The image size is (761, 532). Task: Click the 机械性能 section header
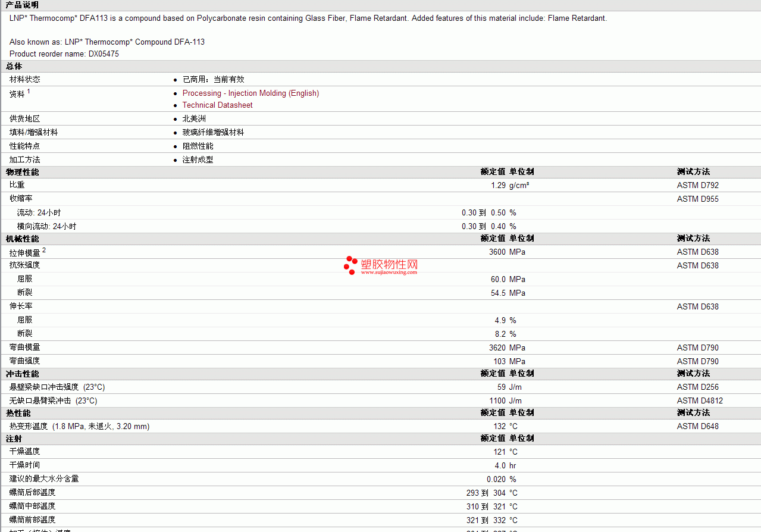[22, 239]
